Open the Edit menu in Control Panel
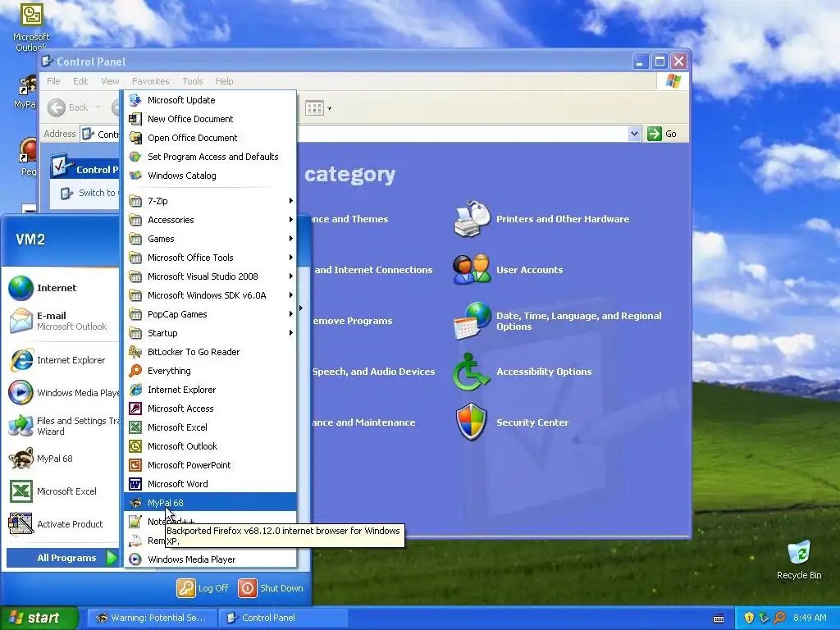 pos(80,81)
